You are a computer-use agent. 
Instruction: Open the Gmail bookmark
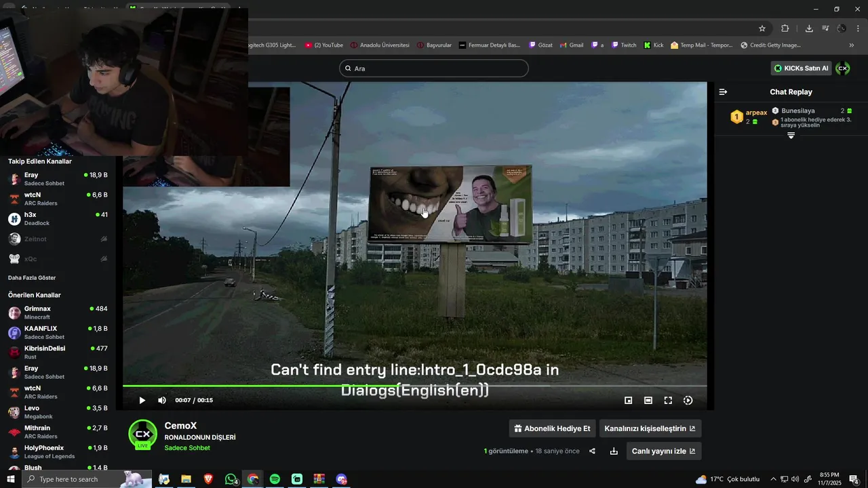[x=570, y=45]
